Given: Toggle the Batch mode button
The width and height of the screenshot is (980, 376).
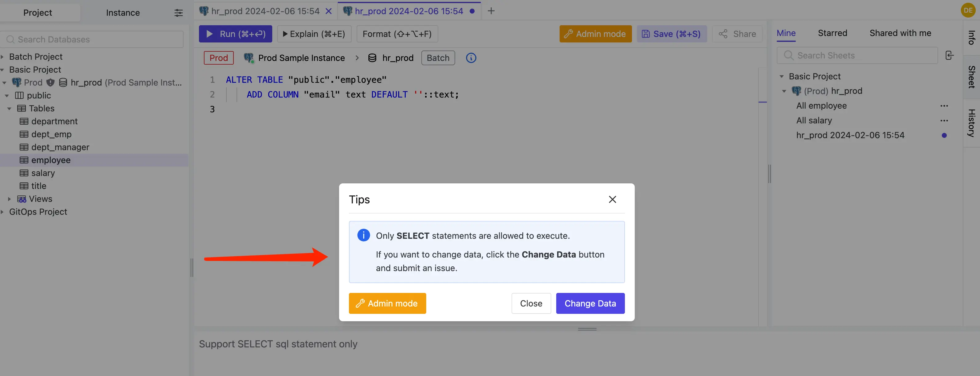Looking at the screenshot, I should [438, 58].
